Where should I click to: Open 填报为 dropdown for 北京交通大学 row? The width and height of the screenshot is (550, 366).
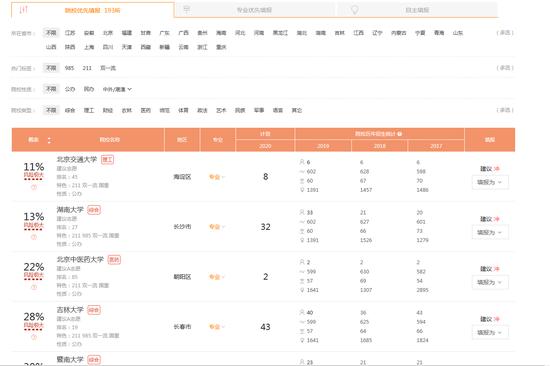point(490,182)
